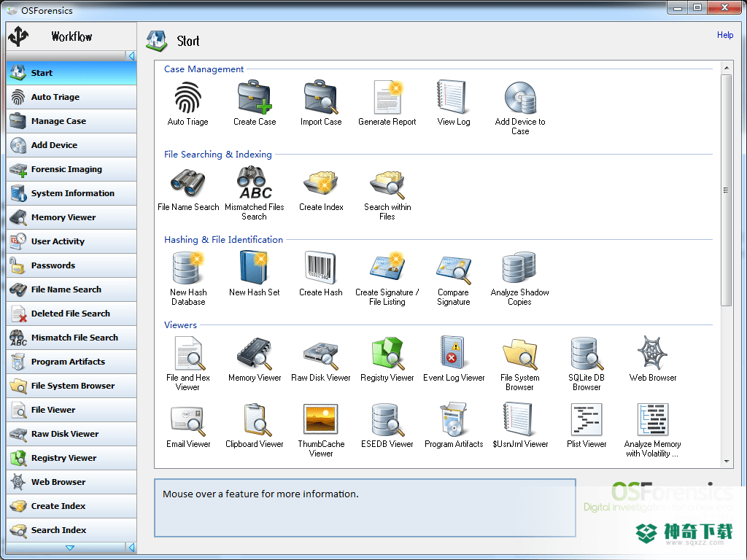
Task: Click the Raw Disk Viewer icon in Viewers
Action: point(321,355)
